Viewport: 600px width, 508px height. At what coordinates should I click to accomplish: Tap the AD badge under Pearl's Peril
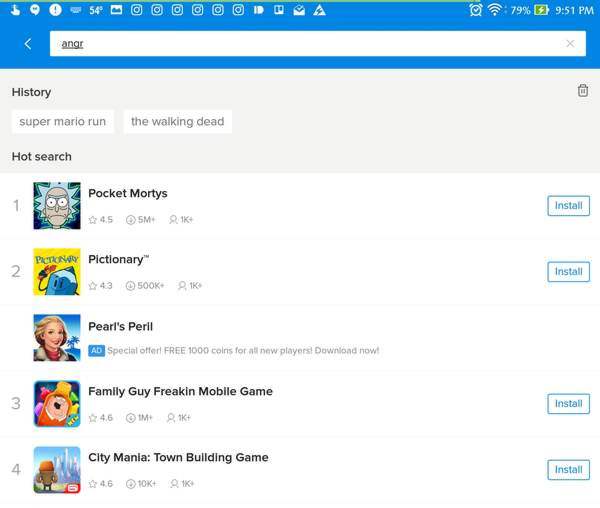[x=96, y=350]
